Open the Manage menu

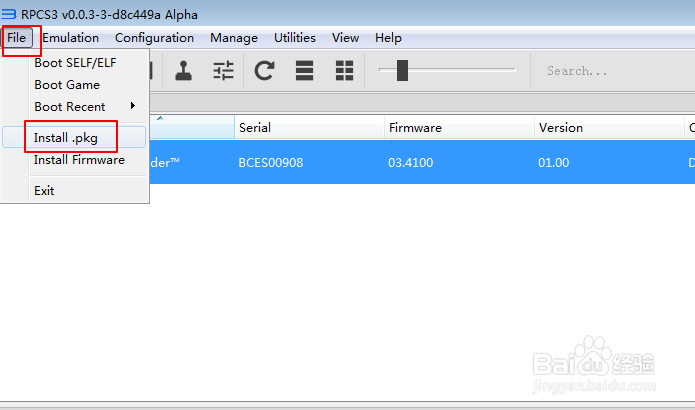tap(234, 38)
